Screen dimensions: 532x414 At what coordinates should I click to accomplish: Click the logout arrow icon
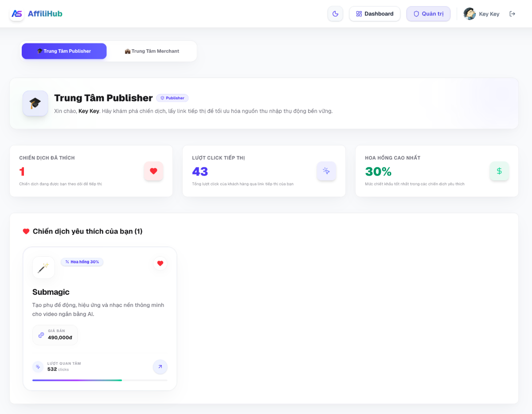tap(512, 14)
